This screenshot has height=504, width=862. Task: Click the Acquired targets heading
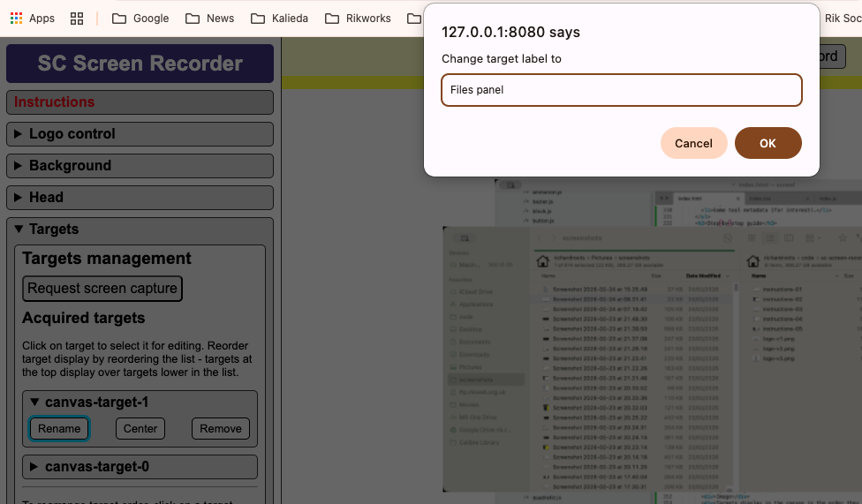click(x=84, y=319)
